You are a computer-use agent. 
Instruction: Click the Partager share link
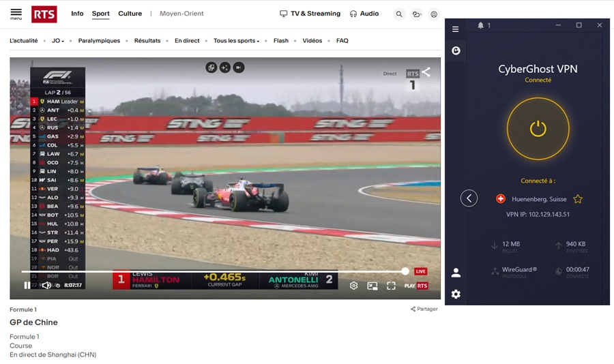(424, 309)
